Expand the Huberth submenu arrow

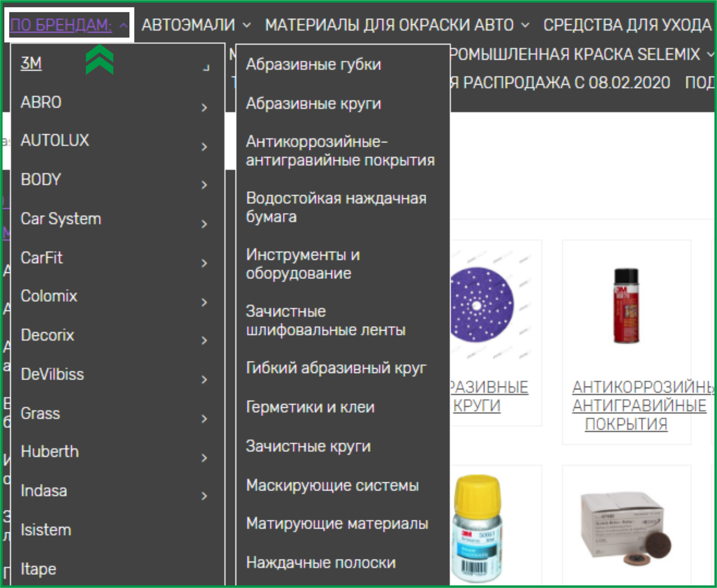coord(204,458)
